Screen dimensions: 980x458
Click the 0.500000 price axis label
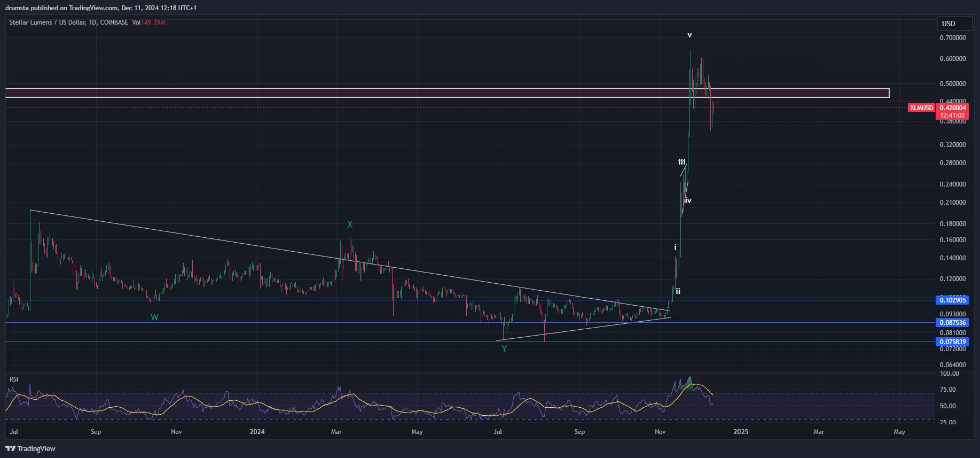click(953, 84)
